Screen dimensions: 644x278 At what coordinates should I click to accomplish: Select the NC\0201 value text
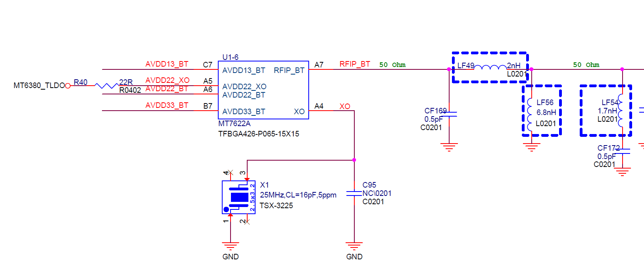(377, 193)
